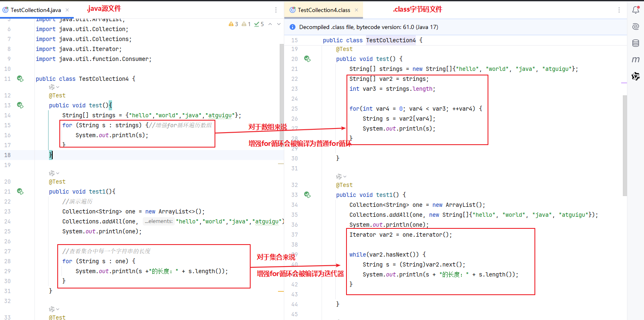Click 'while(var2.hasNext()) {' line
This screenshot has width=644, height=320.
pos(388,255)
